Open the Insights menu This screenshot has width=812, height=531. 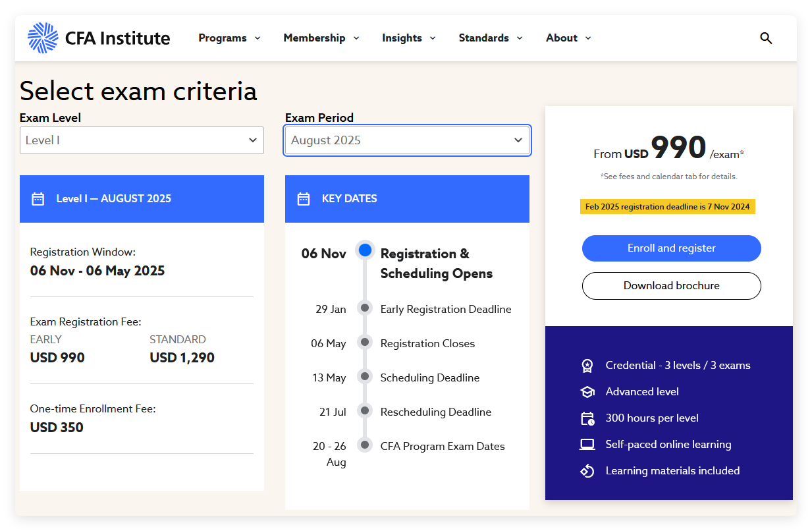(x=409, y=38)
